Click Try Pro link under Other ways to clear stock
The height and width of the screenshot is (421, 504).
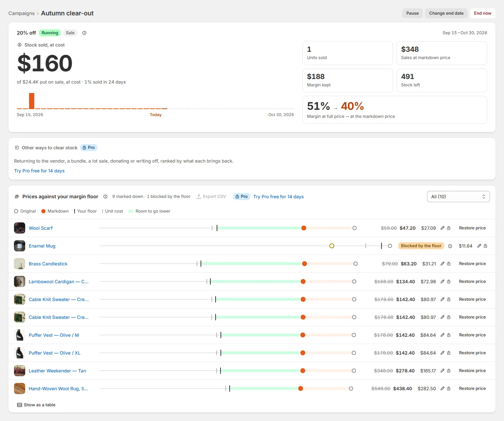click(39, 171)
